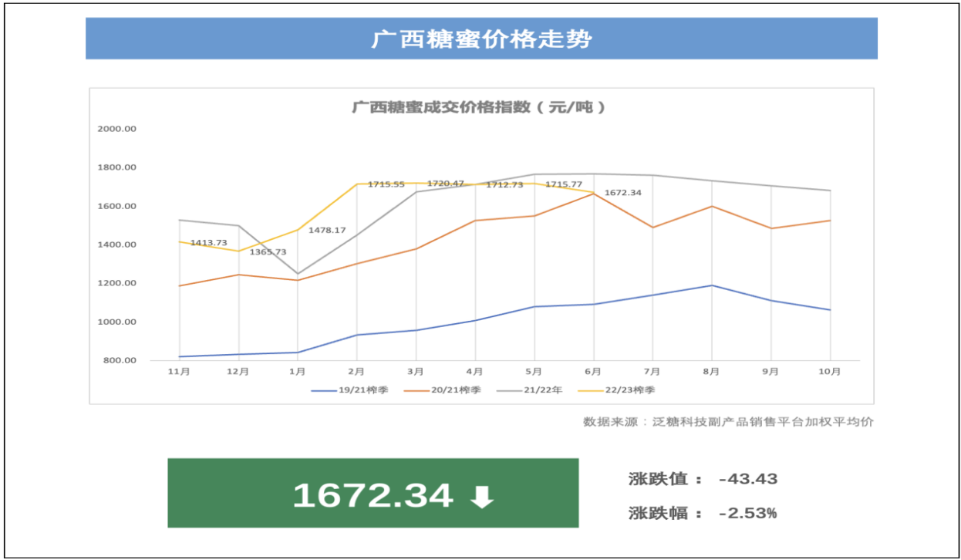Click the 广西糖蜜价格走势 title banner
The width and height of the screenshot is (961, 560).
pos(481,39)
